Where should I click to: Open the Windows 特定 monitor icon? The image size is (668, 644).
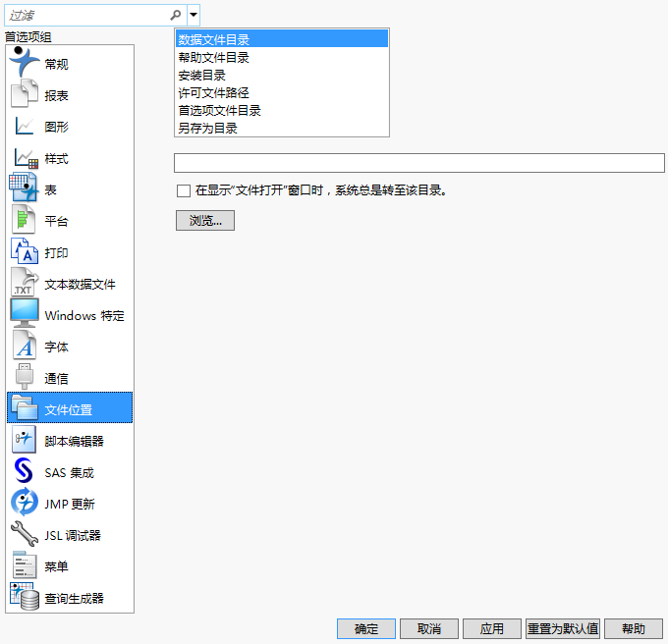(x=25, y=313)
